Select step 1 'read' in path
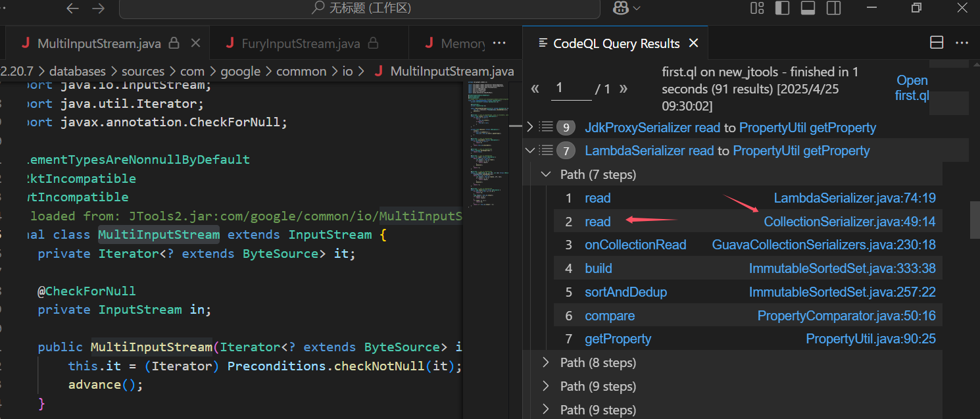 (x=598, y=198)
